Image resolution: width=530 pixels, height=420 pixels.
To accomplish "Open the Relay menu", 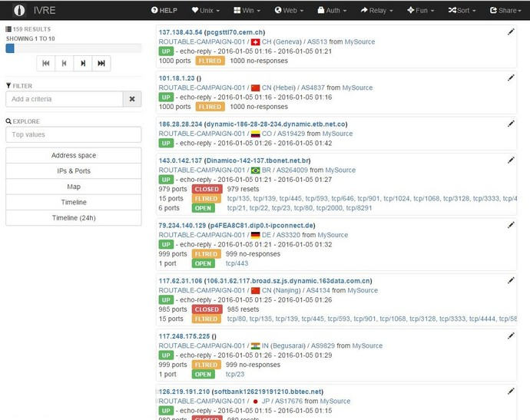I will coord(377,11).
